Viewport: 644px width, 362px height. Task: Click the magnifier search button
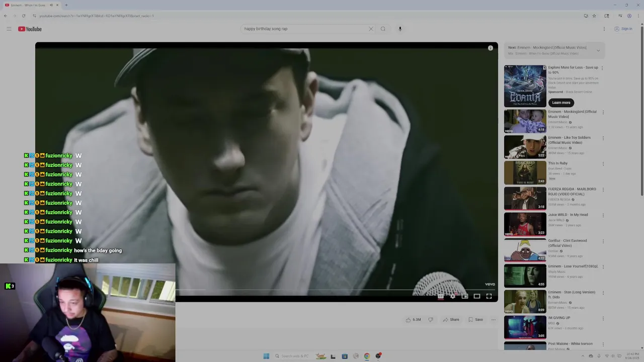(383, 29)
